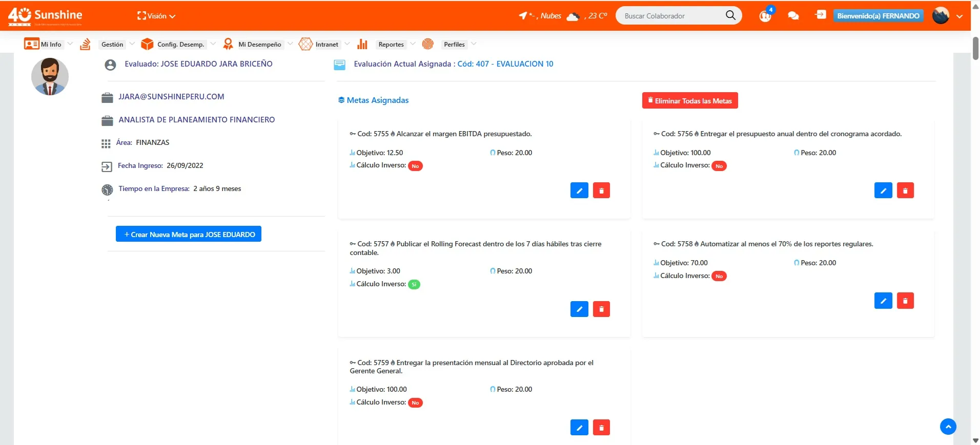Viewport: 980px width, 445px height.
Task: Click 'Cód: 407 - EVALUACION 10' text
Action: (505, 64)
